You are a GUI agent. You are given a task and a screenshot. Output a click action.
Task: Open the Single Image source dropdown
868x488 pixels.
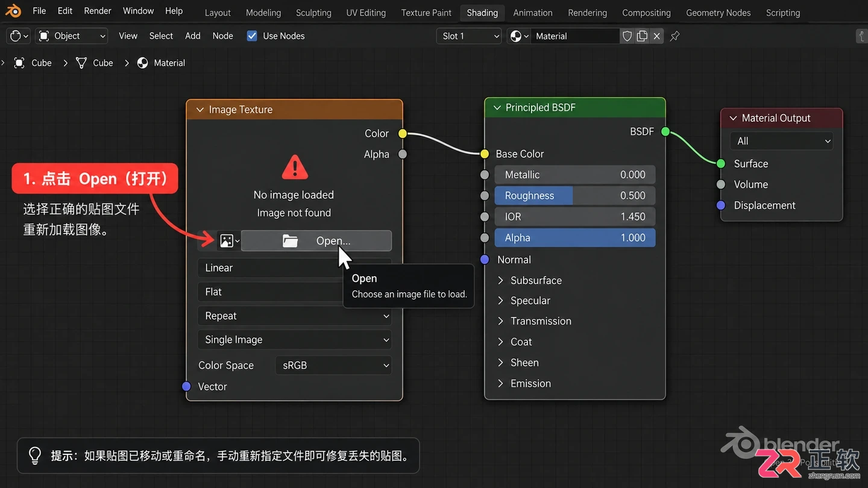(294, 340)
